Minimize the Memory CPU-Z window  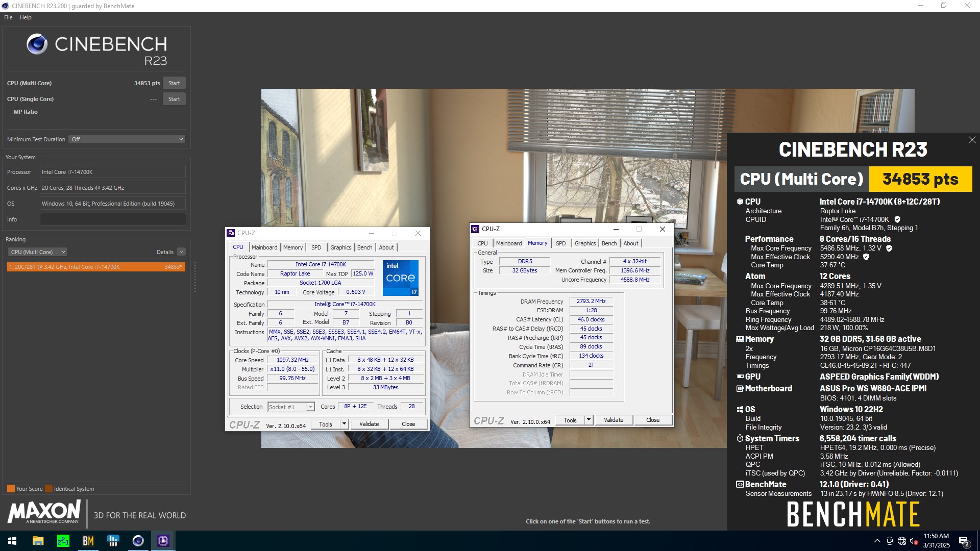(x=616, y=229)
